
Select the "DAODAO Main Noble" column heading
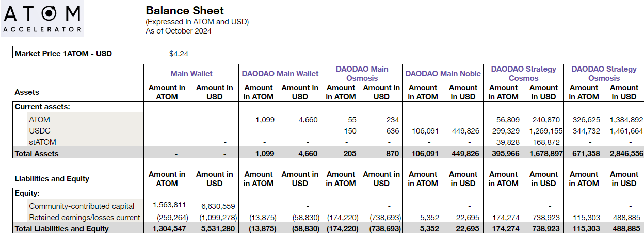point(443,74)
